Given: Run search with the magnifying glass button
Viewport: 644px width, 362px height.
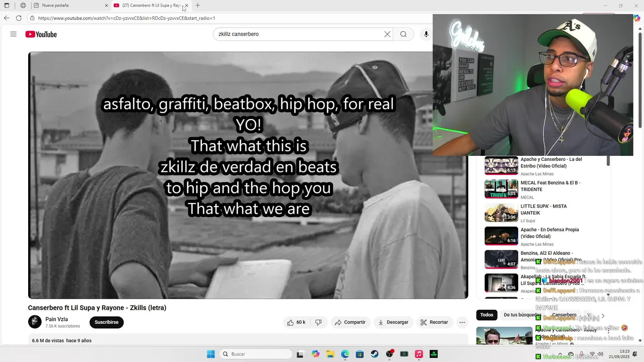Looking at the screenshot, I should [x=404, y=34].
